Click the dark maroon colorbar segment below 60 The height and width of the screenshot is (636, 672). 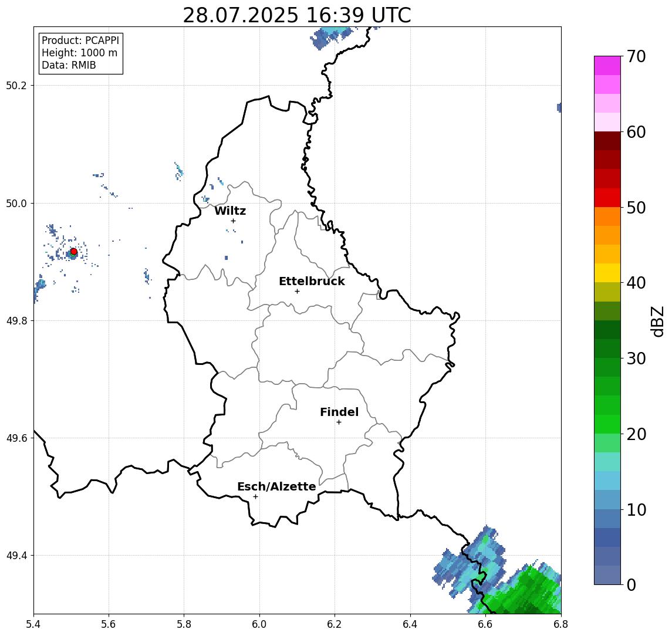[607, 141]
